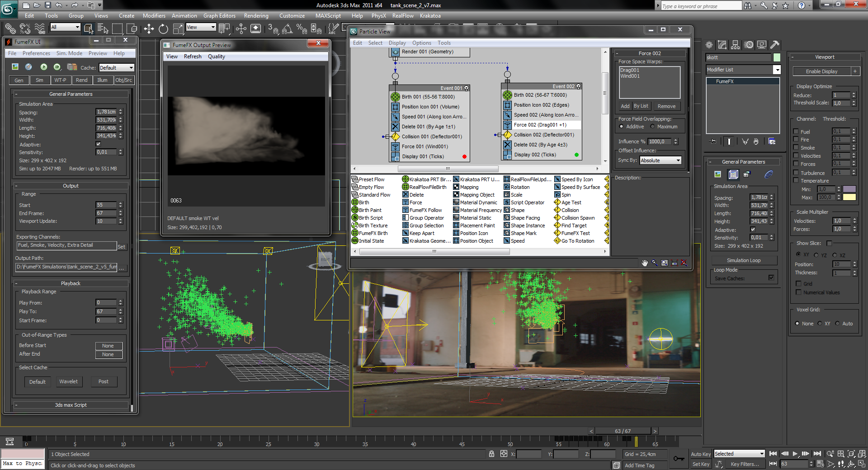Select the Rotate tool in main toolbar
This screenshot has height=470, width=868.
point(163,29)
